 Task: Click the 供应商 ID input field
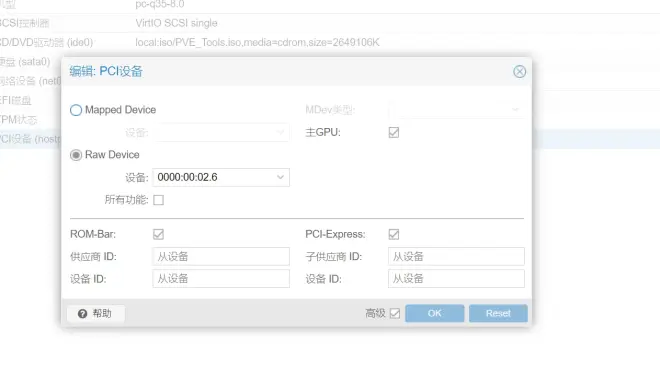pos(221,256)
